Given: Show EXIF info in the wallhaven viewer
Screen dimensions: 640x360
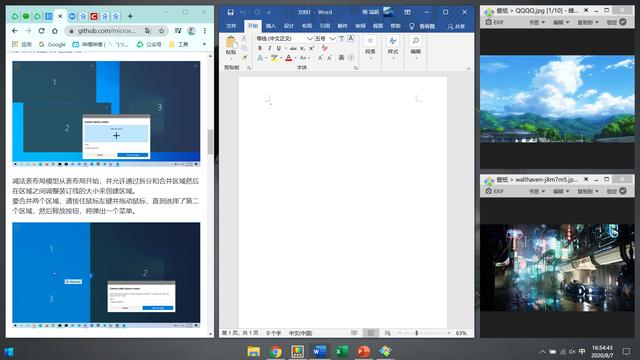Looking at the screenshot, I should (x=495, y=191).
